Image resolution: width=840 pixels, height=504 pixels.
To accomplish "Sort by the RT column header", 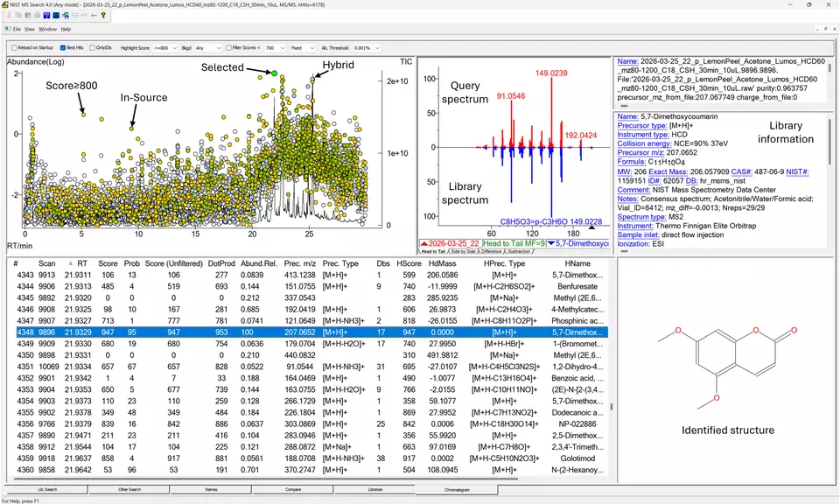I will [x=82, y=263].
